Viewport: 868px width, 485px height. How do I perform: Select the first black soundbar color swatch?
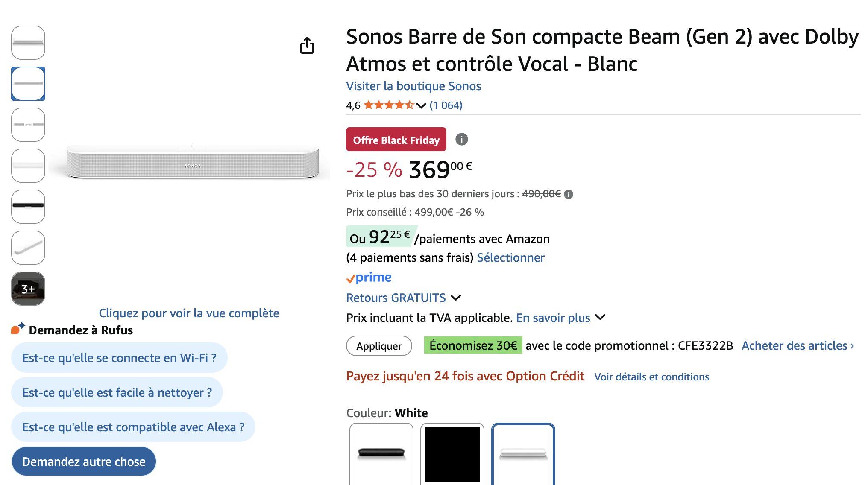click(381, 453)
